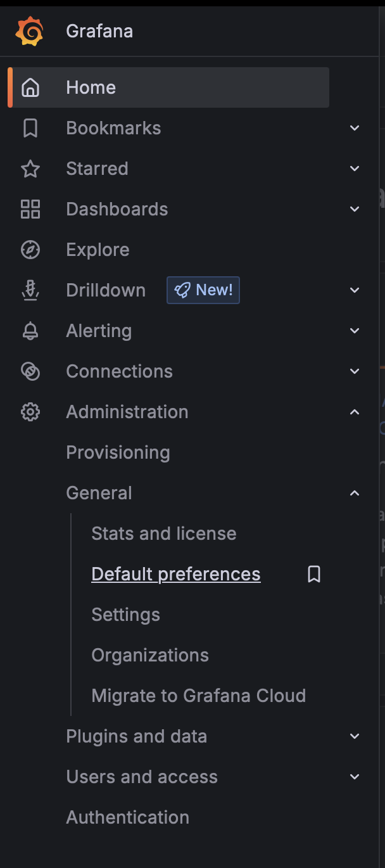Open Administration via the gear icon
This screenshot has width=385, height=868.
click(30, 411)
